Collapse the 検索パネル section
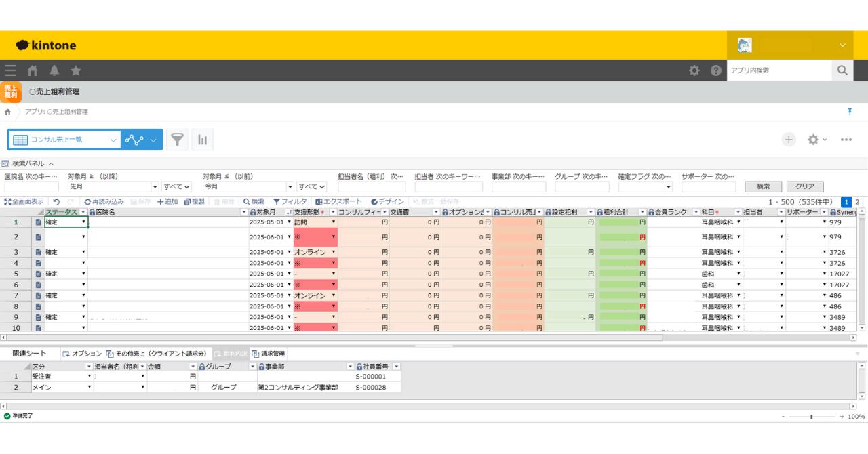The height and width of the screenshot is (454, 868). tap(51, 163)
